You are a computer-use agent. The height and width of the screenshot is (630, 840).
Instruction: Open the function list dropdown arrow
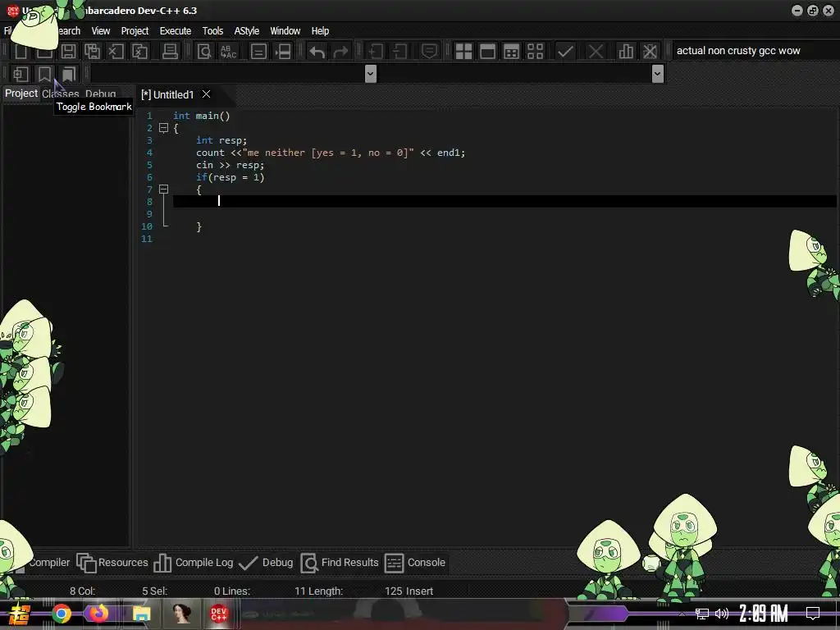658,73
